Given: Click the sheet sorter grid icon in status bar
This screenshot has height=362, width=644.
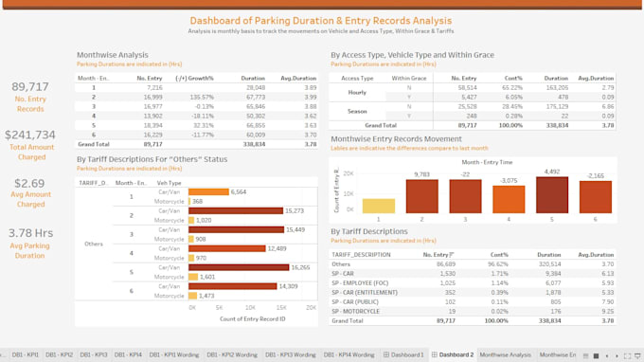Looking at the screenshot, I should [586, 355].
